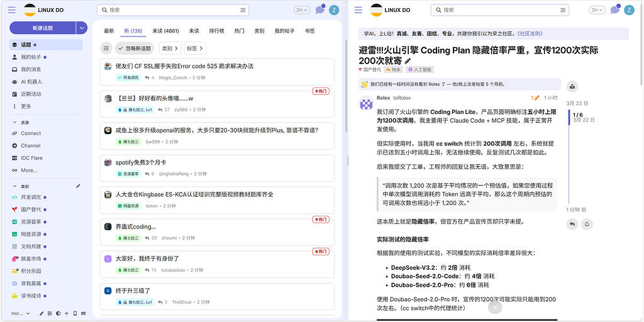Switch to the 我的帖子 tab
Viewport: 644px width, 322px height.
click(285, 31)
